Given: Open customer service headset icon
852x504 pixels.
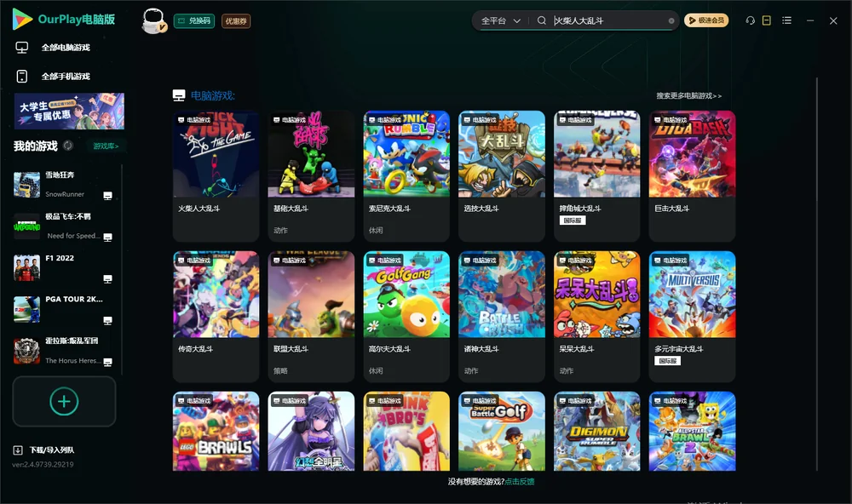Looking at the screenshot, I should 750,20.
